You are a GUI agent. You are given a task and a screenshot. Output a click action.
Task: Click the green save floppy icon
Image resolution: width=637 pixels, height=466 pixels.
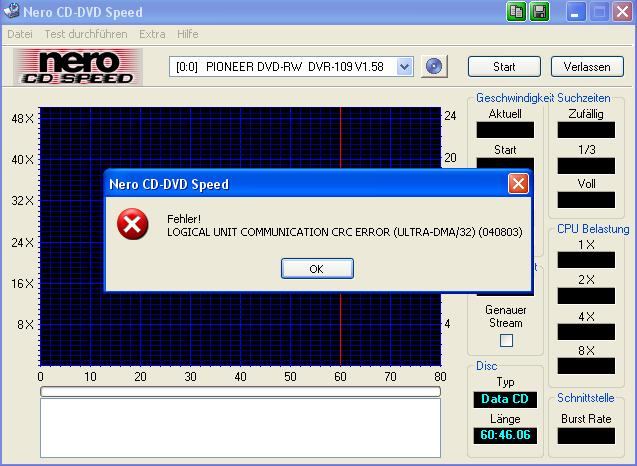pos(540,11)
